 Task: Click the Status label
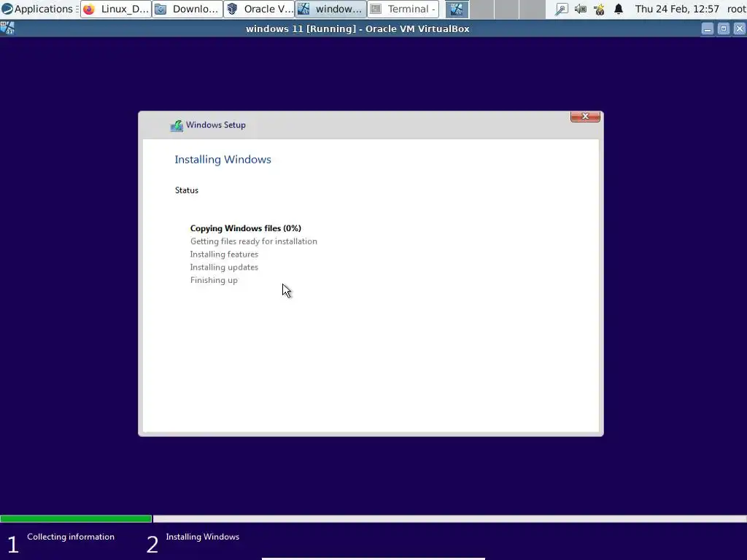click(x=186, y=190)
